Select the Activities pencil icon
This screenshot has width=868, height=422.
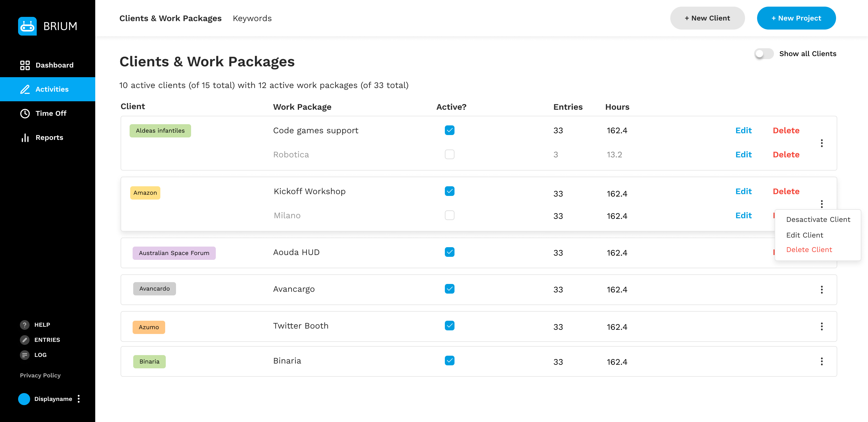click(x=25, y=89)
